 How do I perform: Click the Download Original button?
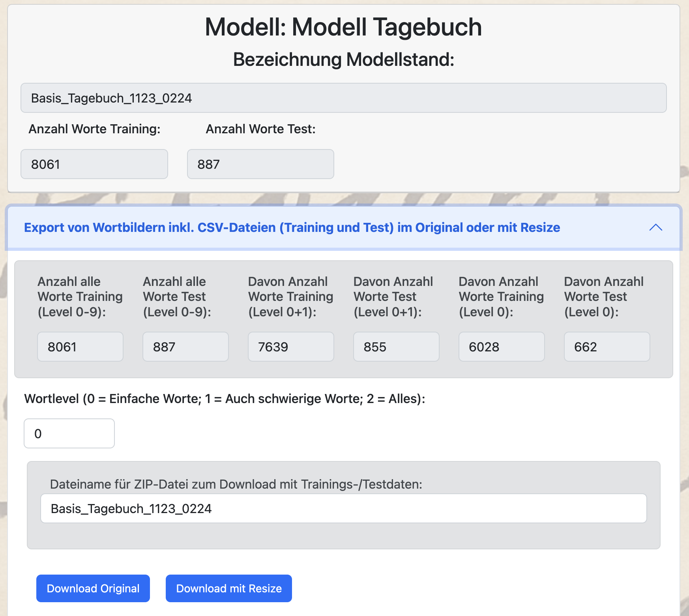tap(93, 588)
